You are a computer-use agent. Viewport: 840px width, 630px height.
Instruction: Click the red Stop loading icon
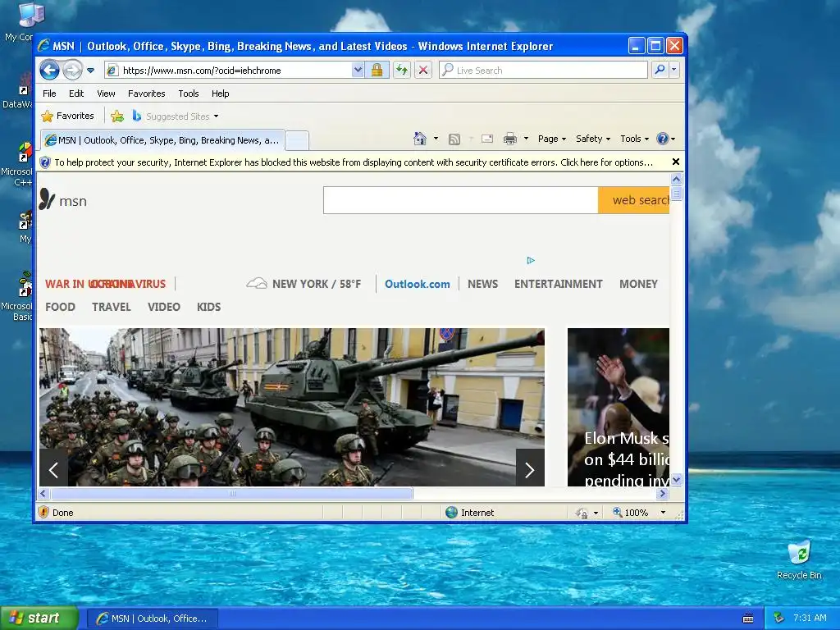coord(423,71)
